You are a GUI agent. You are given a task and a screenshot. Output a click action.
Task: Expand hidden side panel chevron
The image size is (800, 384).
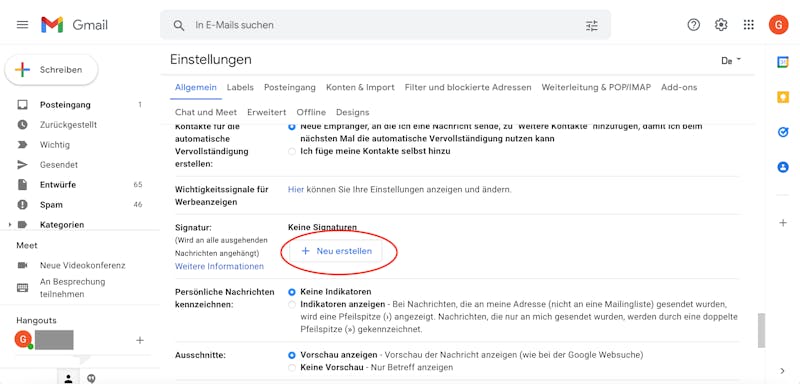point(783,371)
